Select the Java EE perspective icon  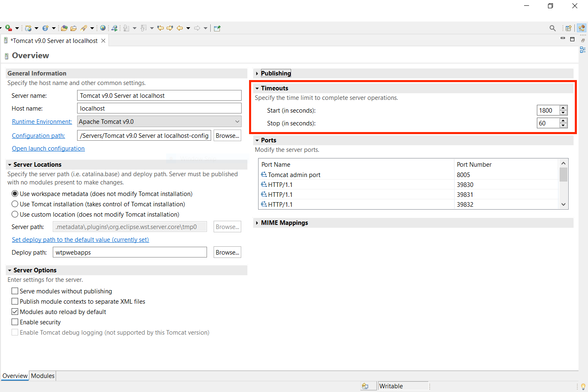581,28
